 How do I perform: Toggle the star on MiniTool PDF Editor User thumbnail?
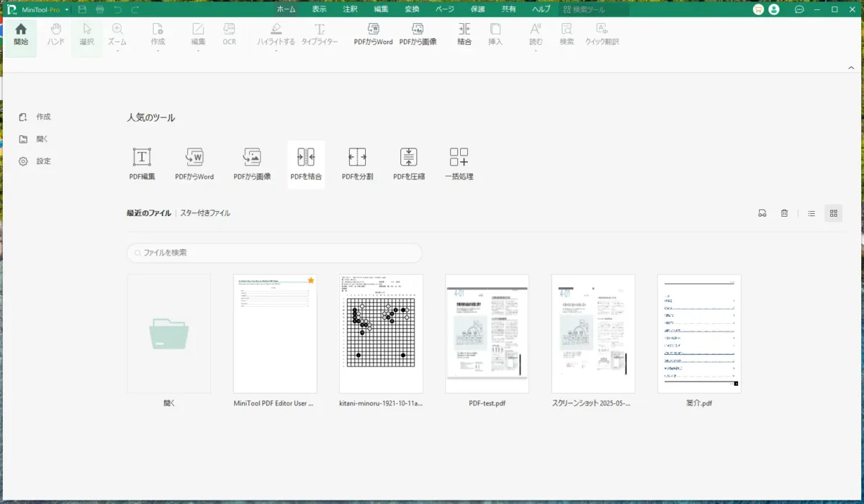click(x=311, y=280)
